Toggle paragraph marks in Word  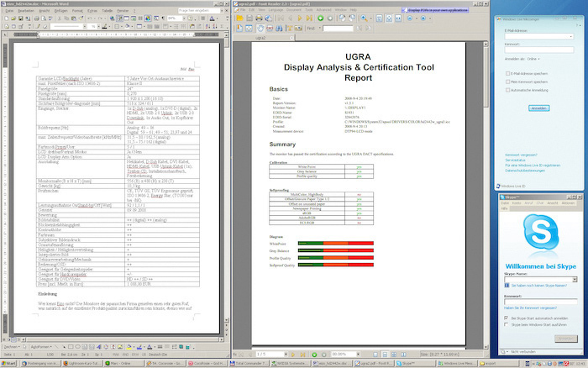[x=163, y=18]
